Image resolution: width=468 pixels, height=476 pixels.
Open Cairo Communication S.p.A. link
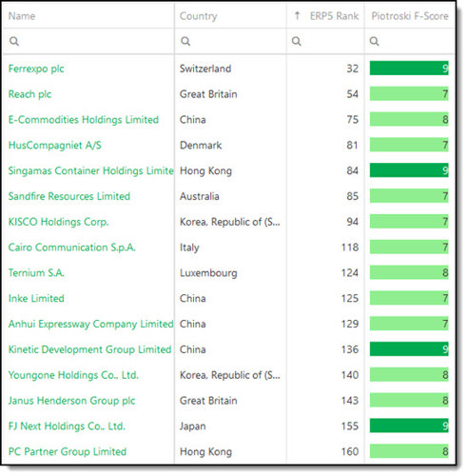(72, 248)
